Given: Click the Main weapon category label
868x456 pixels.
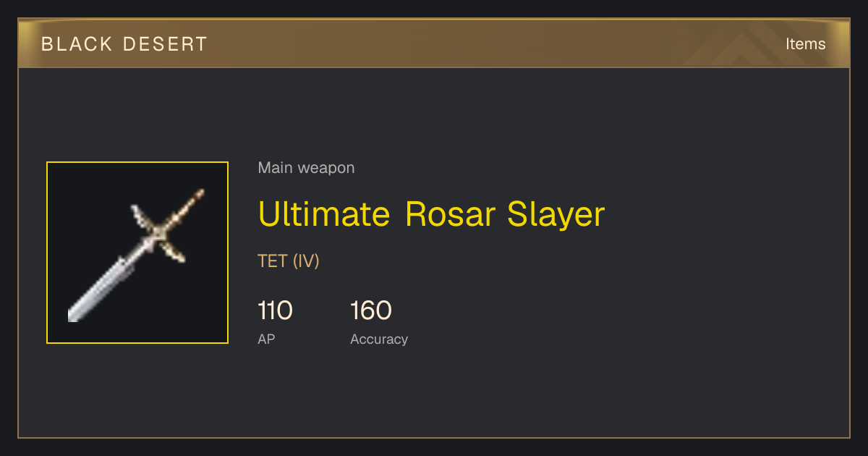Looking at the screenshot, I should click(306, 168).
